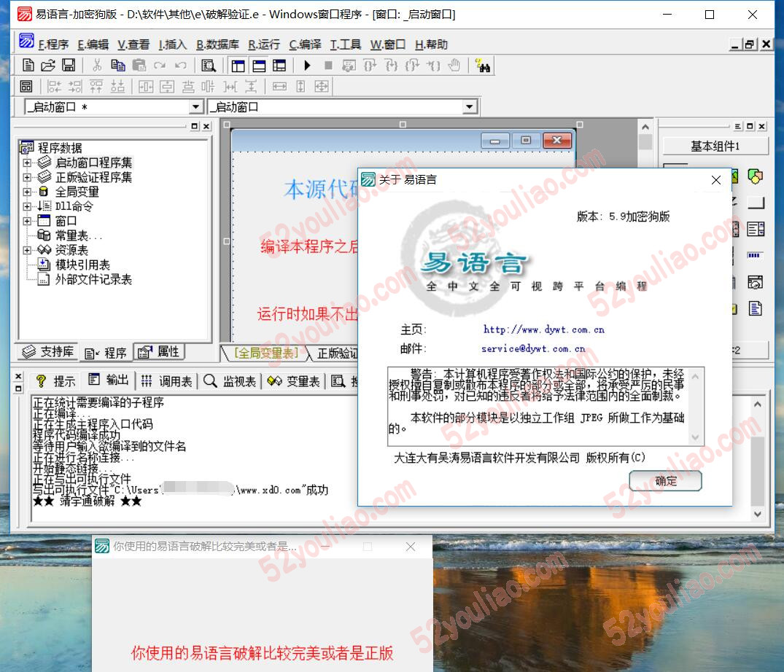Select 常量表 in the program tree

(78, 235)
